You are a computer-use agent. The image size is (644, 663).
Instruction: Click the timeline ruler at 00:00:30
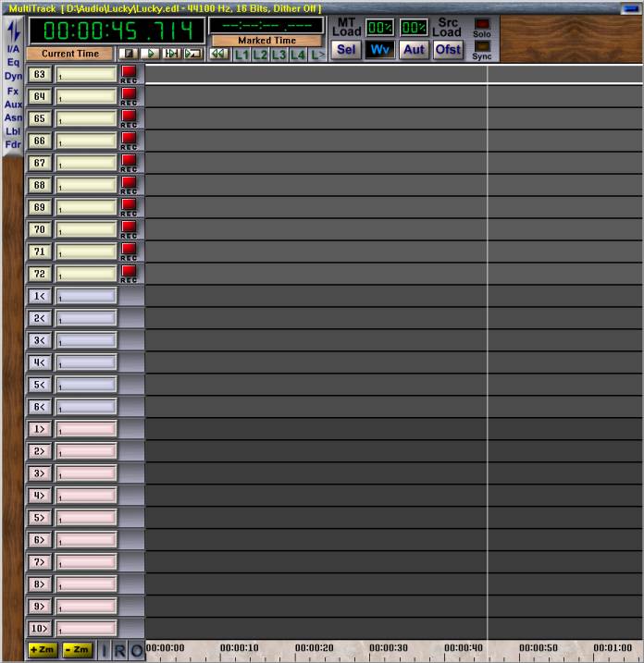[x=388, y=648]
